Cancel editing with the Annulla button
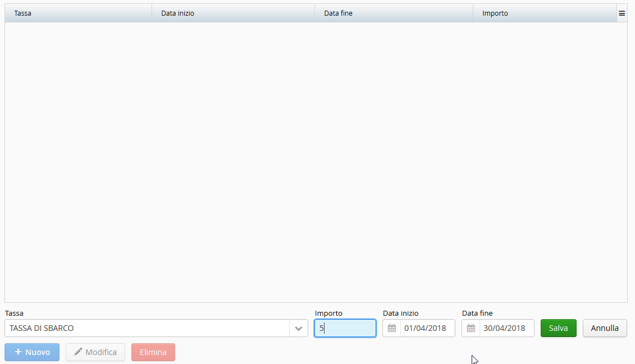The height and width of the screenshot is (364, 635). pyautogui.click(x=605, y=328)
